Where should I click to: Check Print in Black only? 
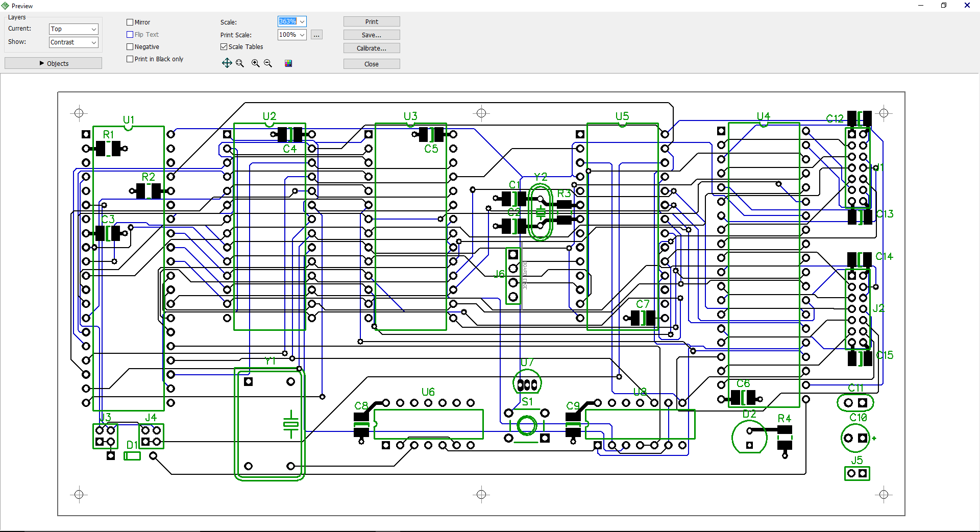click(x=130, y=59)
